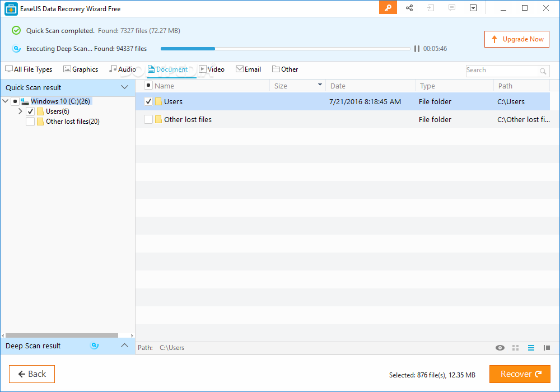Check the Users row checkbox in file list
This screenshot has width=560, height=392.
148,101
